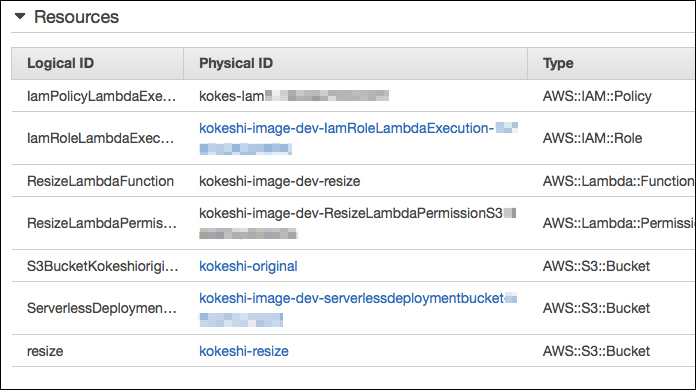Open the kokeshi-resize bucket link
Image resolution: width=696 pixels, height=390 pixels.
[x=244, y=351]
